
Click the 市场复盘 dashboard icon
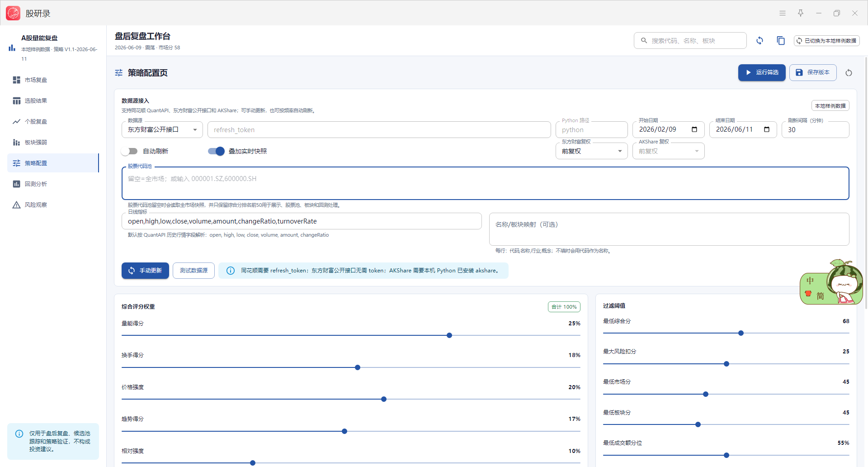[x=17, y=80]
